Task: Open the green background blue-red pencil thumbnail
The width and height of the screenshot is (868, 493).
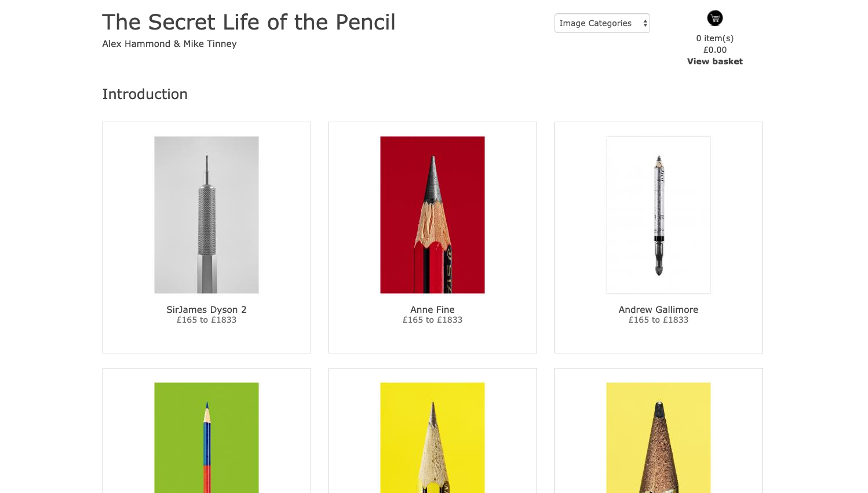Action: tap(206, 437)
